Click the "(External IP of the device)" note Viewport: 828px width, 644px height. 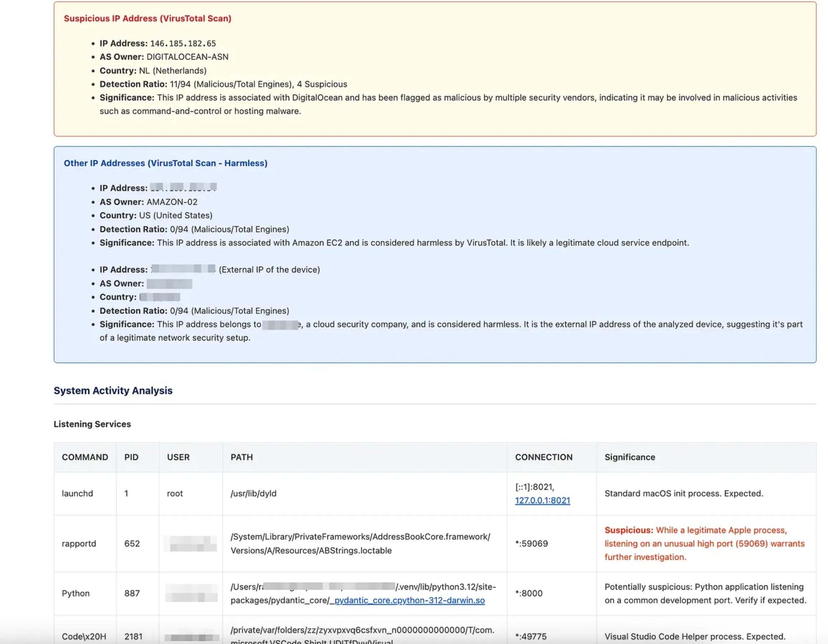(269, 270)
